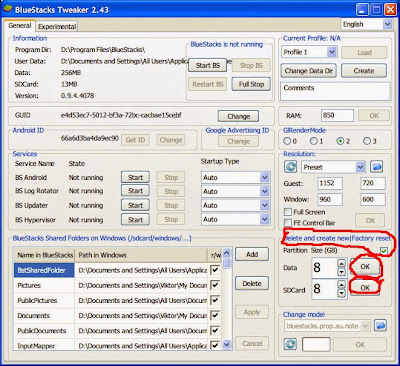Screen dimensions: 400x366
Task: Enable the FE Control Bar checkbox
Action: coord(287,223)
